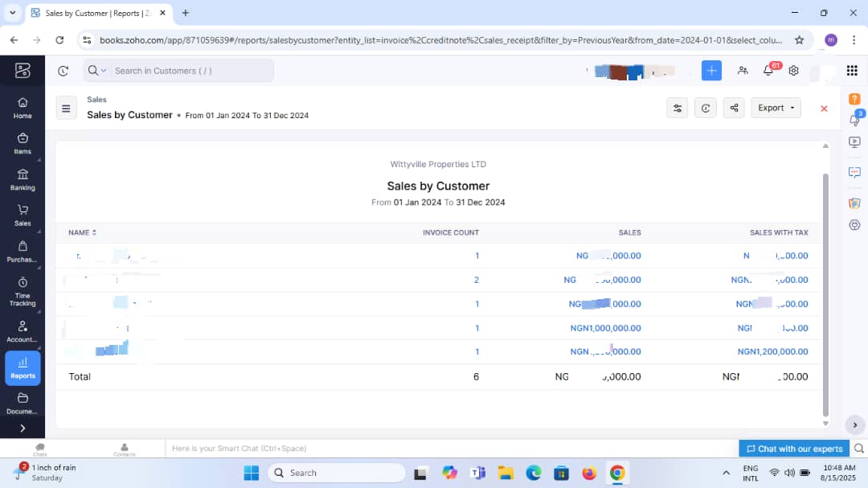This screenshot has width=868, height=488.
Task: Bookmark this page with star icon
Action: click(800, 40)
